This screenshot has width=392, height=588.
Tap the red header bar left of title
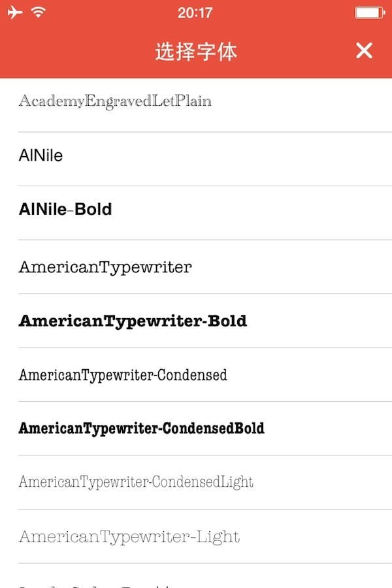(x=72, y=51)
